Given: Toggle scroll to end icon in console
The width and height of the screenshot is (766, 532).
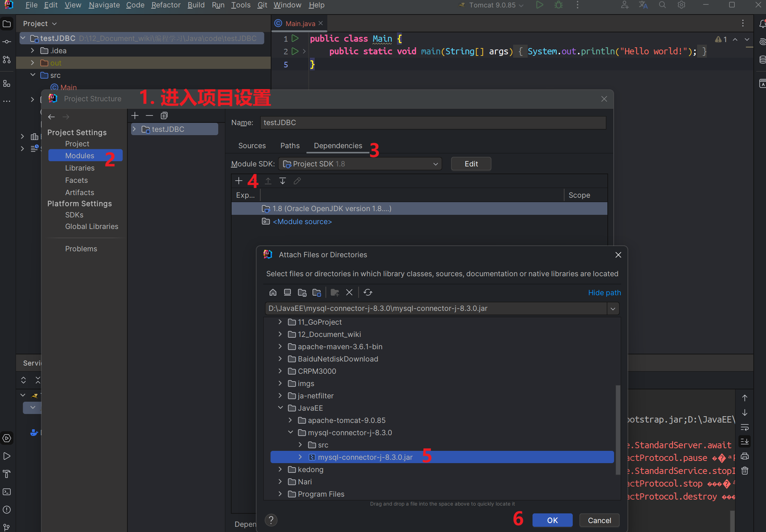Looking at the screenshot, I should coord(745,442).
